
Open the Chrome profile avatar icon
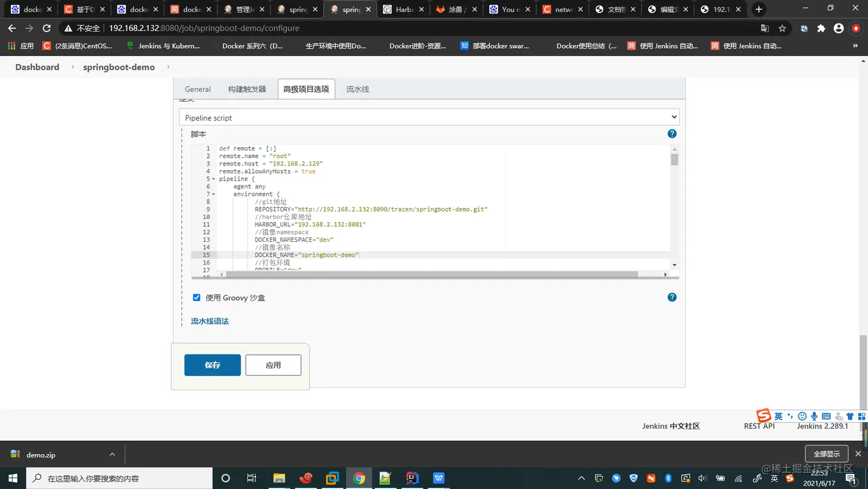point(838,28)
